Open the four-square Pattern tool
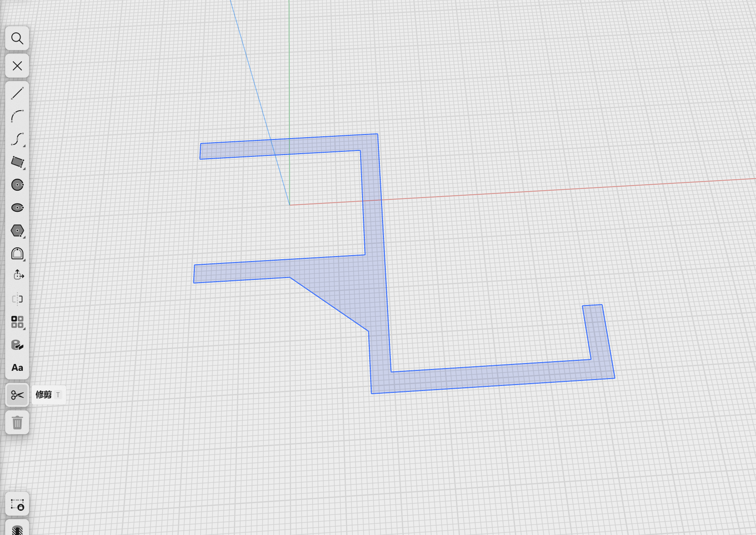 [17, 322]
